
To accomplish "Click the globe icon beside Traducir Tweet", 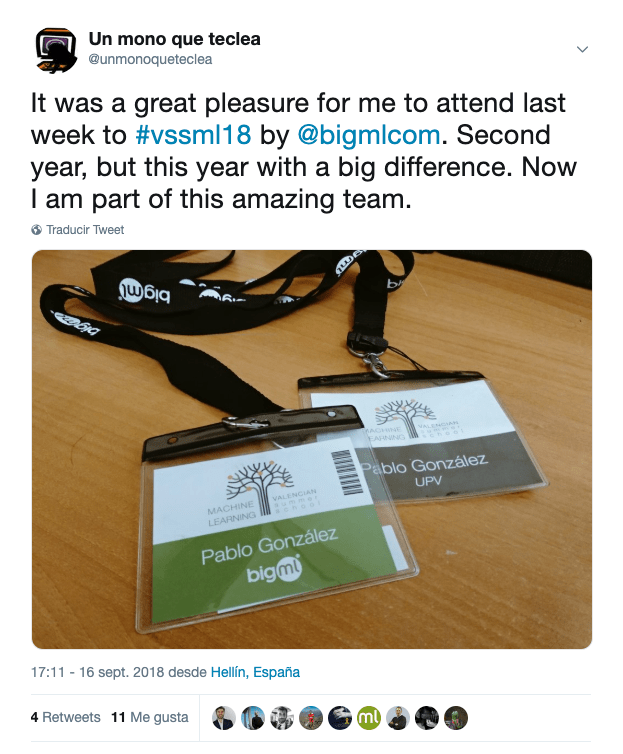I will [37, 230].
